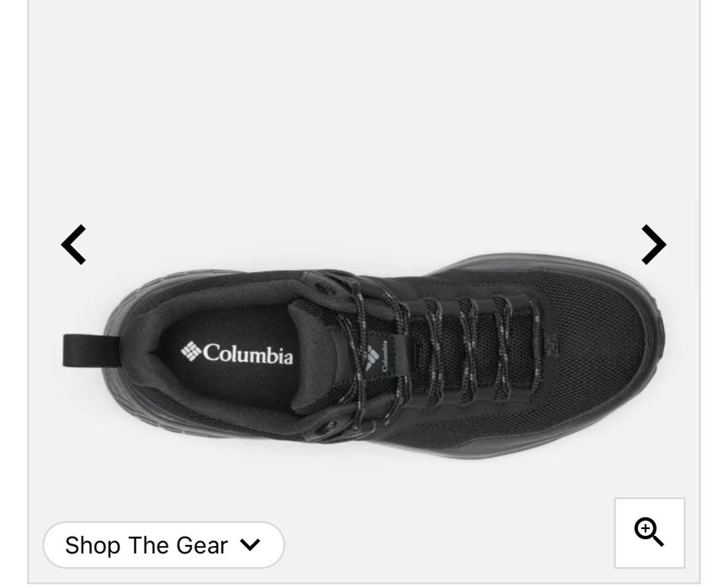Click the white zoom box around the magnifier
Image resolution: width=728 pixels, height=588 pixels.
point(650,532)
